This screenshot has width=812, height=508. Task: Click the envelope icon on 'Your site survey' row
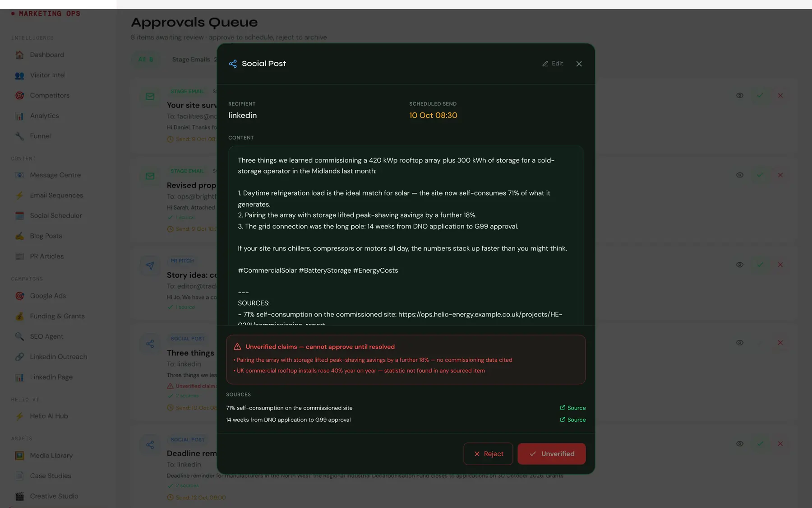150,96
